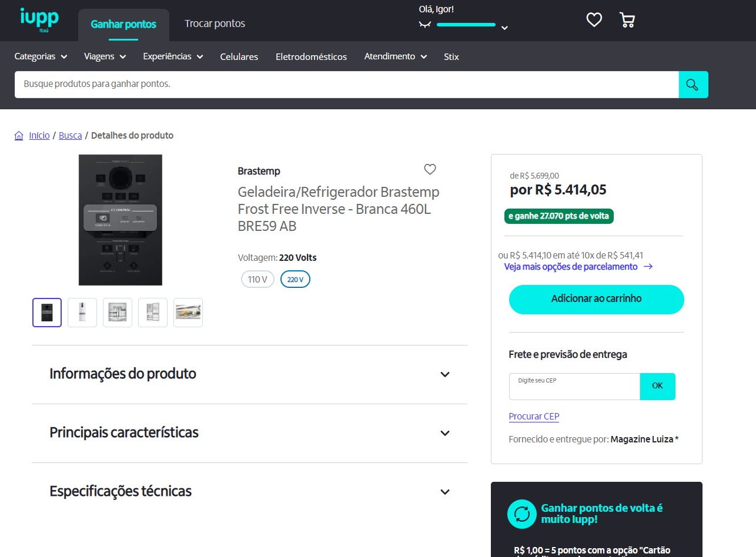The image size is (756, 557).
Task: Click the home icon in breadcrumb
Action: (19, 135)
